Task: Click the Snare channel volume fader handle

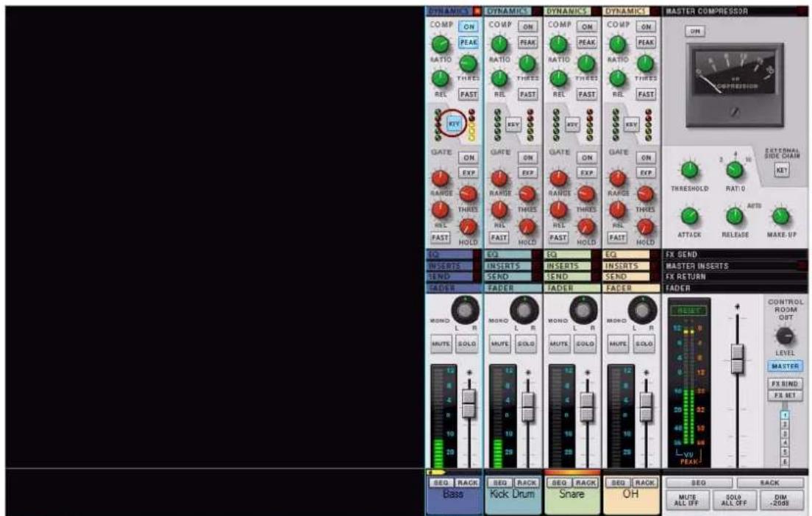Action: click(587, 406)
